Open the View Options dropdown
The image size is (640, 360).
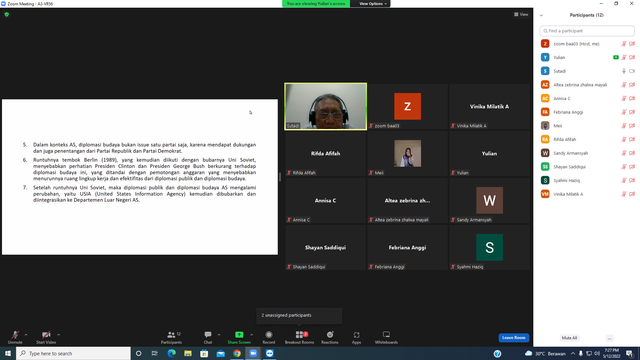(x=372, y=4)
